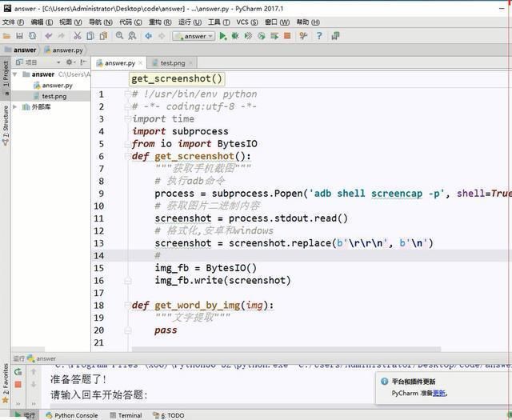
Task: Click the Undo arrow icon
Action: pos(49,36)
